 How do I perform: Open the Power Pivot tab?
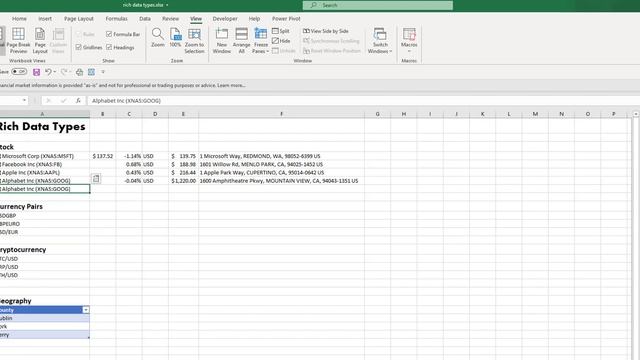point(286,19)
